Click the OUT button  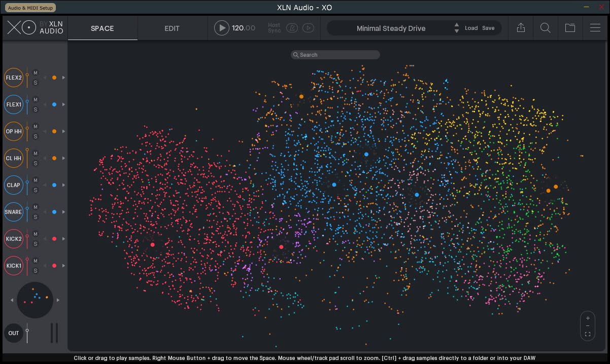click(x=14, y=333)
